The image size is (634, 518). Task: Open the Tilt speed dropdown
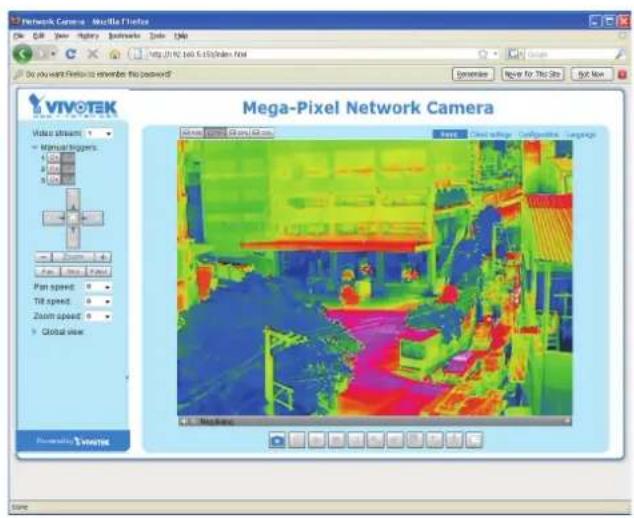pyautogui.click(x=99, y=302)
